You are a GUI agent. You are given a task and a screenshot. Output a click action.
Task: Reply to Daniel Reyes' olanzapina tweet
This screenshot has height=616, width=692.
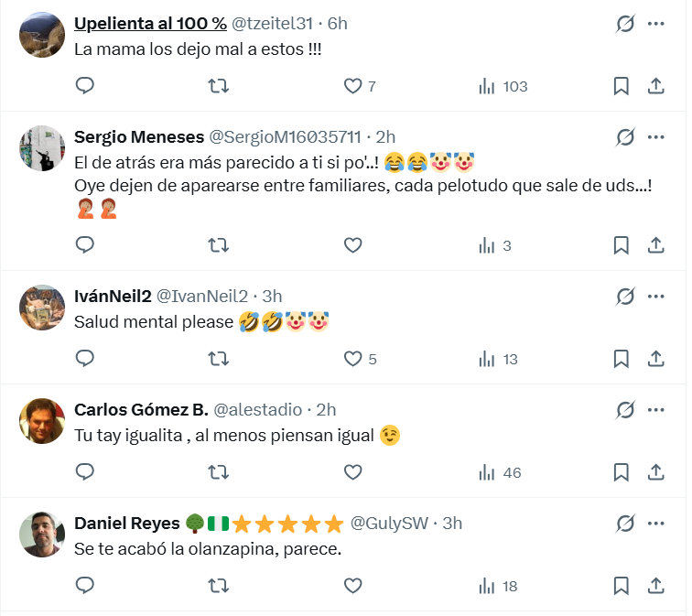pyautogui.click(x=84, y=586)
